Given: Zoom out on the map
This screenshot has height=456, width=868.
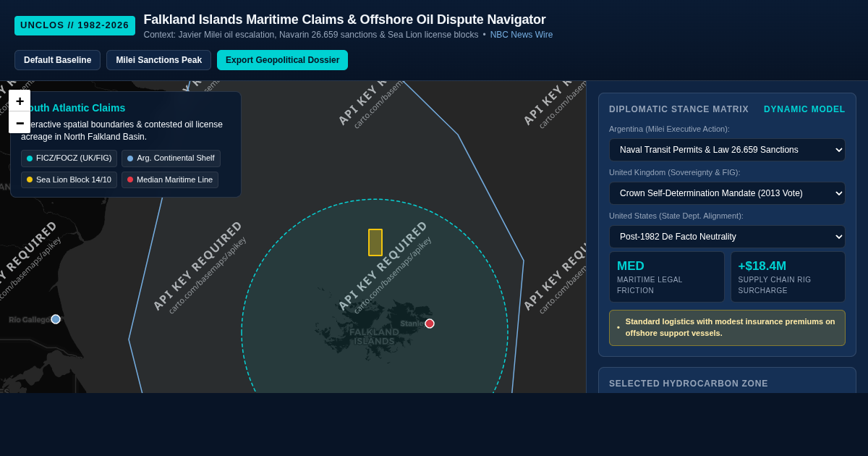Looking at the screenshot, I should 20,122.
